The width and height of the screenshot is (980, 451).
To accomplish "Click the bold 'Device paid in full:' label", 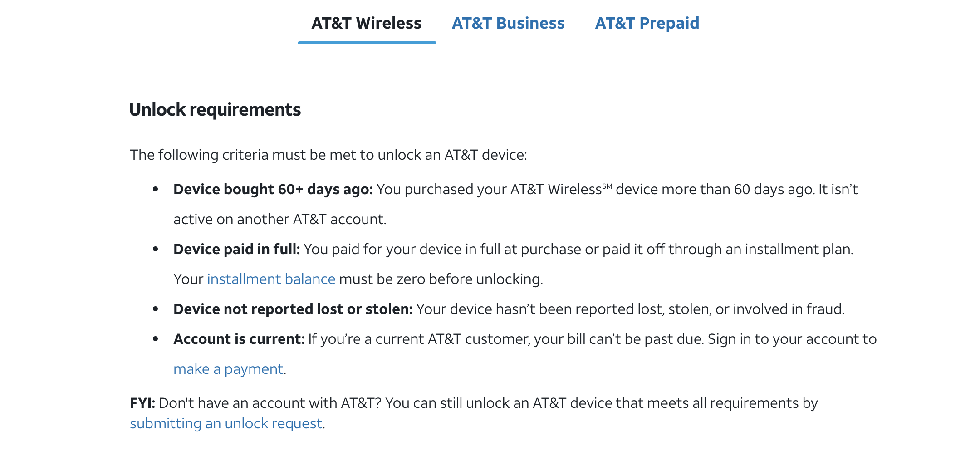I will 236,249.
